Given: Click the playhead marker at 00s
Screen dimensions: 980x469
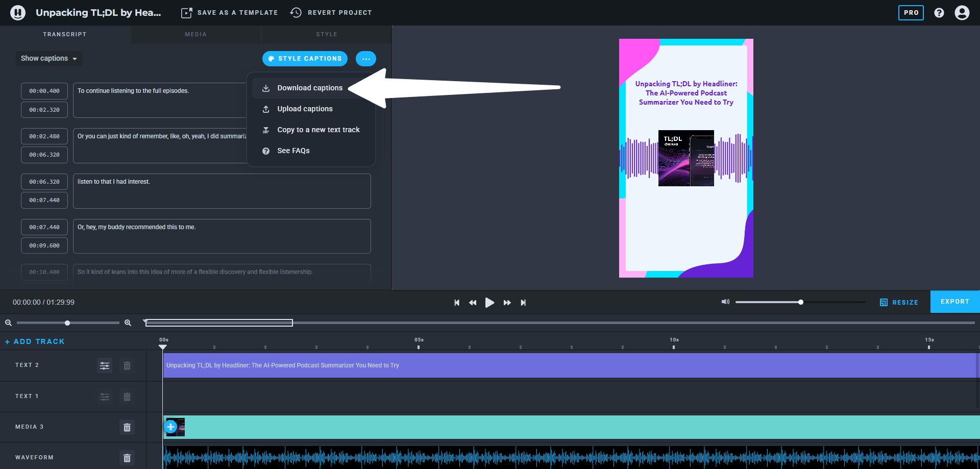Looking at the screenshot, I should pyautogui.click(x=163, y=347).
